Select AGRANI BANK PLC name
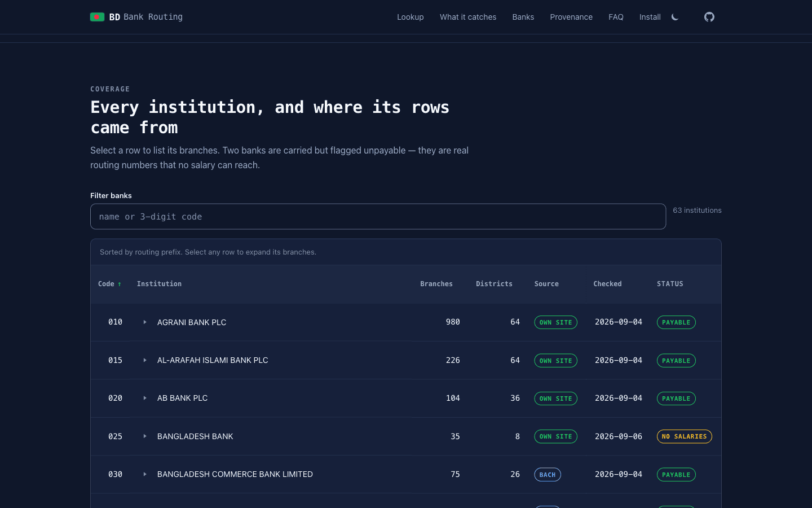Screen dimensions: 812x508 [192, 322]
